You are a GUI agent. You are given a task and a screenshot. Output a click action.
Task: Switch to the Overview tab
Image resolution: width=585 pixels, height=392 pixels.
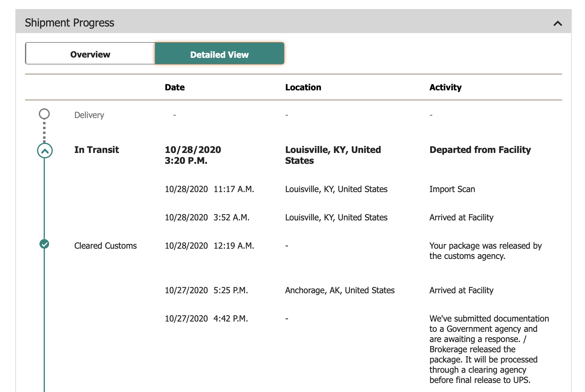pos(90,54)
